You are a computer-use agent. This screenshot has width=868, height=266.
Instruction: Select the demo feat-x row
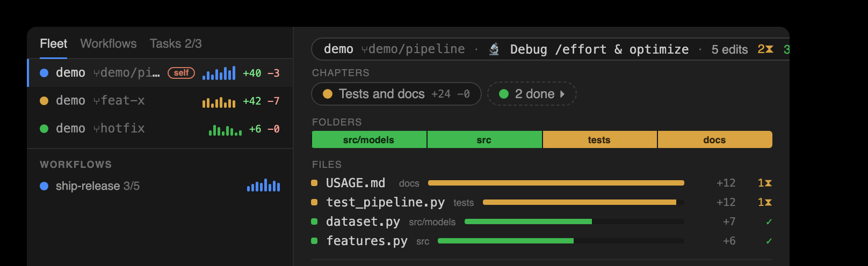[160, 101]
